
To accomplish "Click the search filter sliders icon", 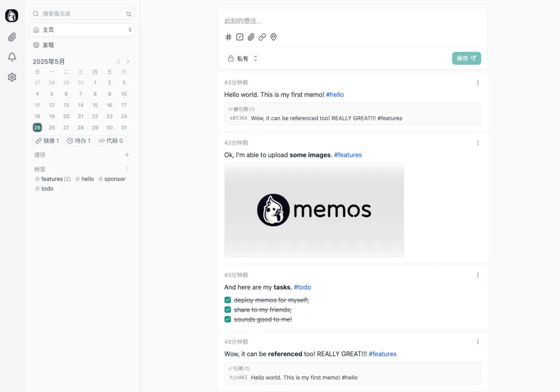I will point(129,14).
